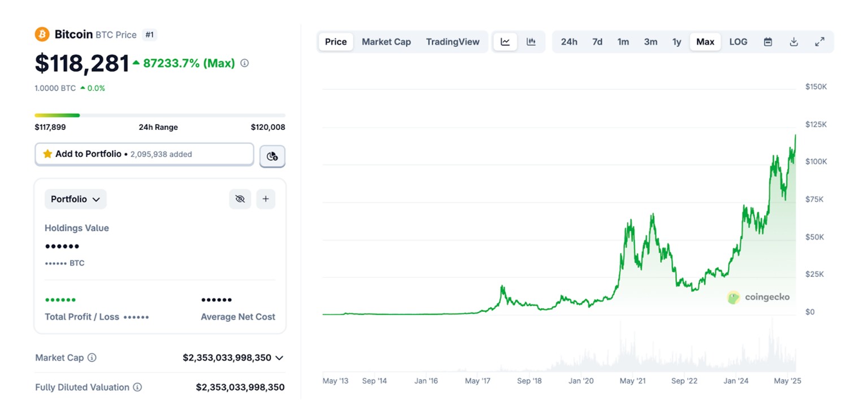Click the 24h Range progress bar
868x418 pixels.
tap(160, 115)
